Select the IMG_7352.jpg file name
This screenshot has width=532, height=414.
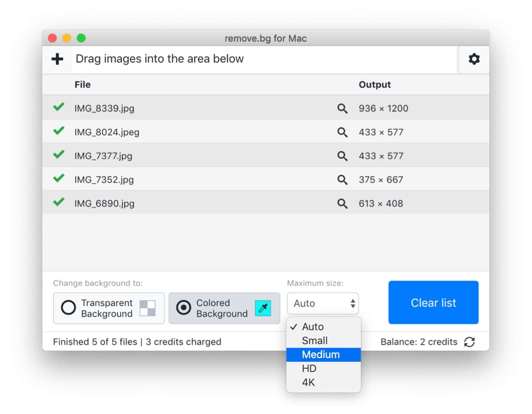104,179
